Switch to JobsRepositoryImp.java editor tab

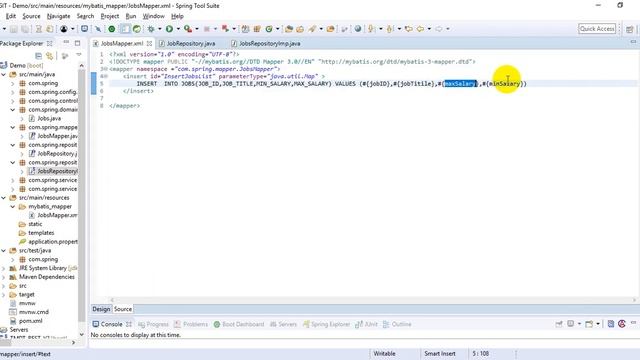click(x=266, y=43)
